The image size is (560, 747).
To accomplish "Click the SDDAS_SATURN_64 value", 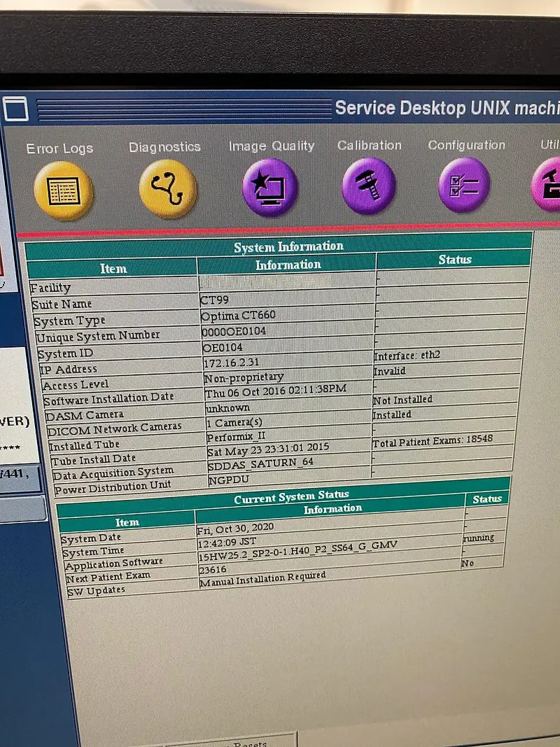I will (261, 464).
